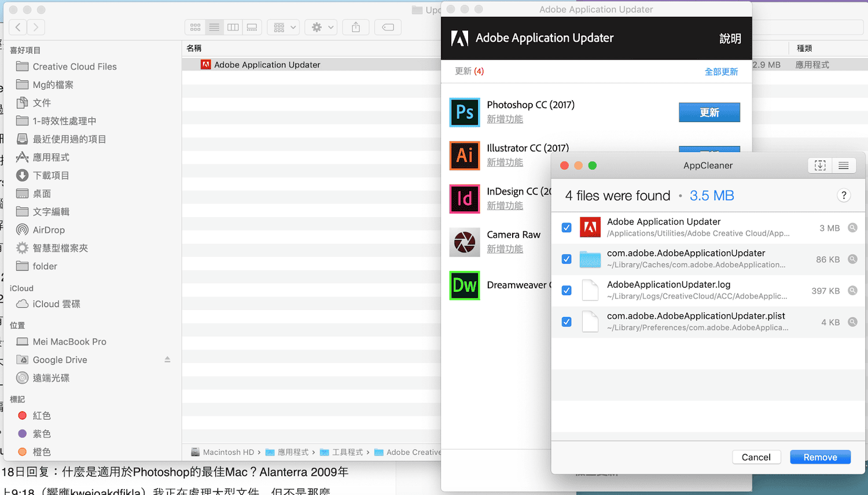Switch Finder to icon view
The width and height of the screenshot is (868, 495).
pos(195,27)
